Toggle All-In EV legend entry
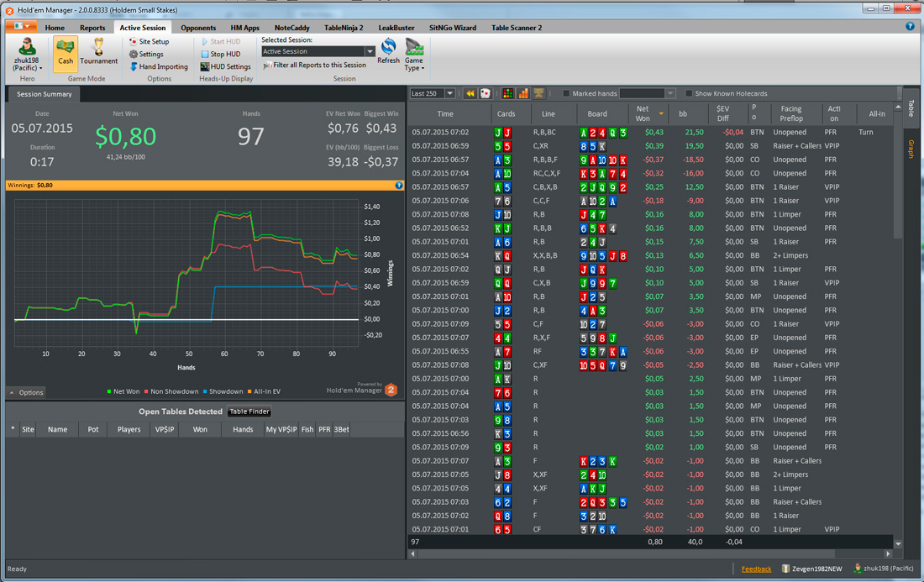This screenshot has width=924, height=582. (x=264, y=391)
